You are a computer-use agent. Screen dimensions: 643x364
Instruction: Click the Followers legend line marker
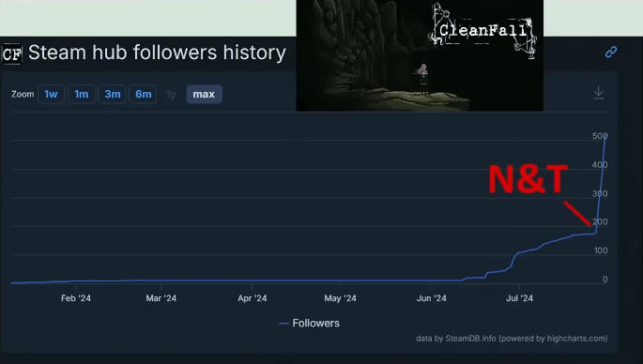click(283, 324)
